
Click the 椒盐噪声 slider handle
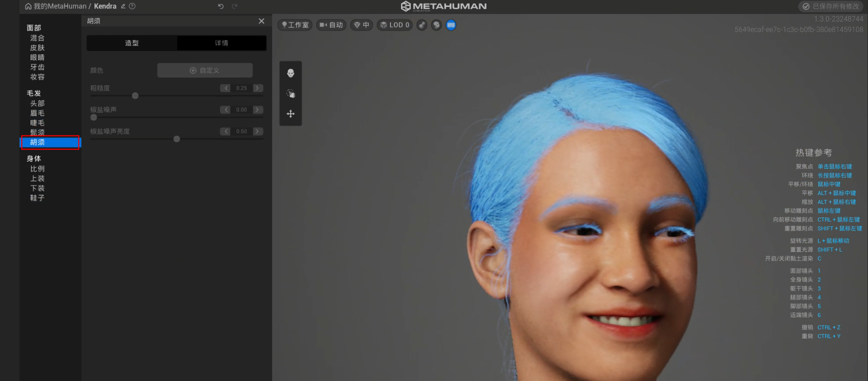pyautogui.click(x=93, y=117)
